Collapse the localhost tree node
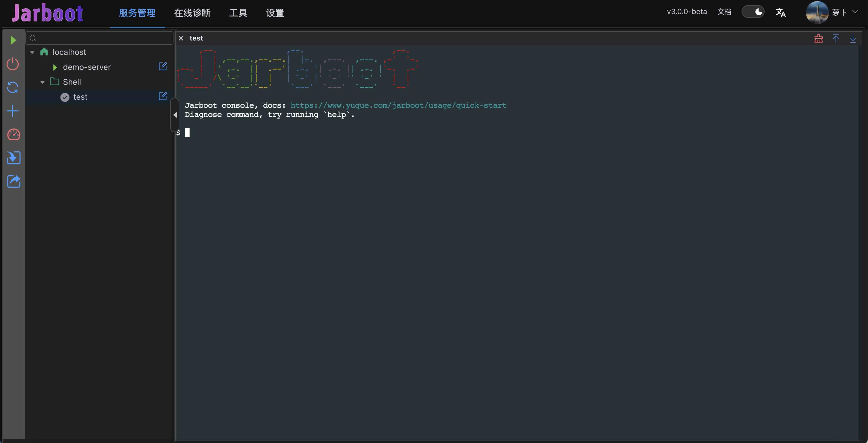 pos(32,53)
